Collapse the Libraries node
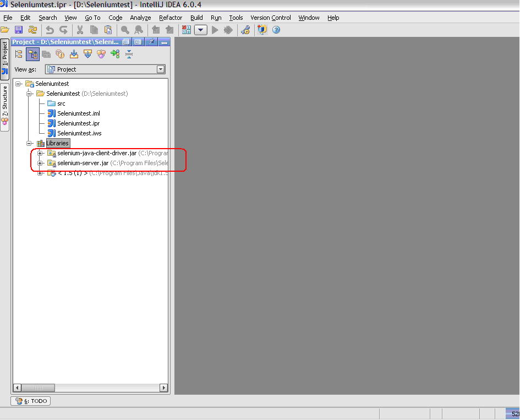 point(29,143)
